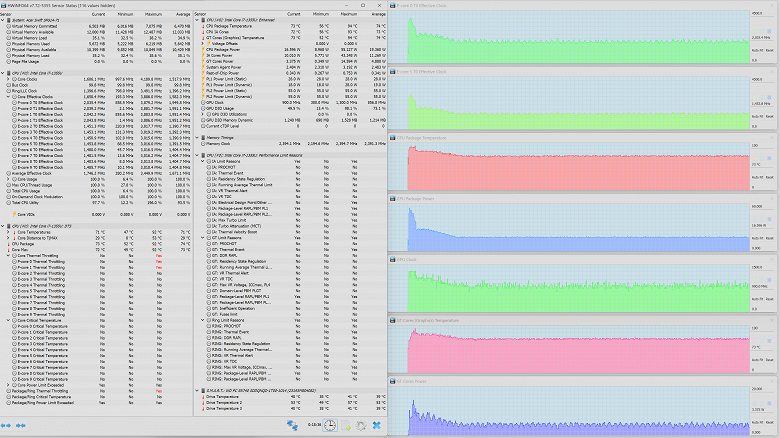Select the PL1 Power Limit (Static) row
Image resolution: width=780 pixels, height=438 pixels.
[290, 79]
